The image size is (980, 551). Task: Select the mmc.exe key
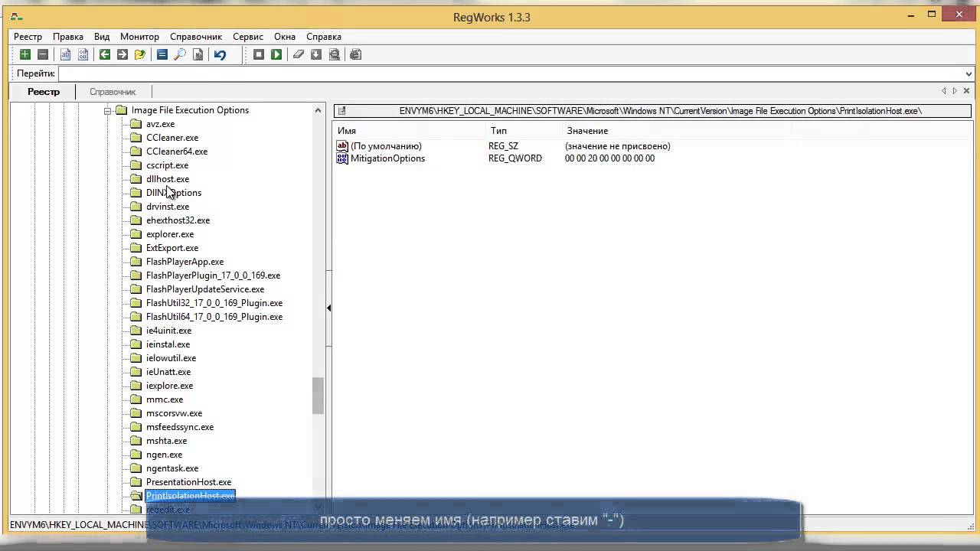[165, 399]
